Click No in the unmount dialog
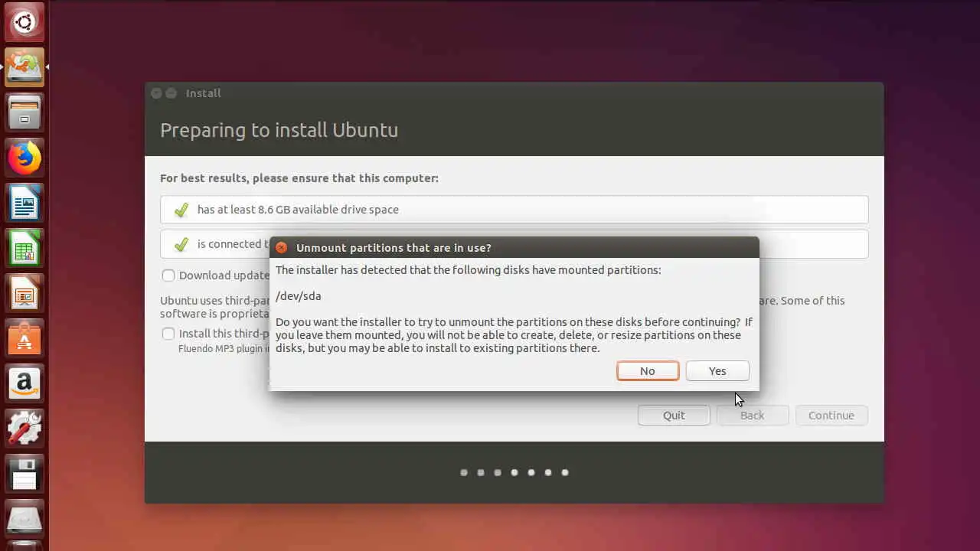980x551 pixels. tap(648, 371)
